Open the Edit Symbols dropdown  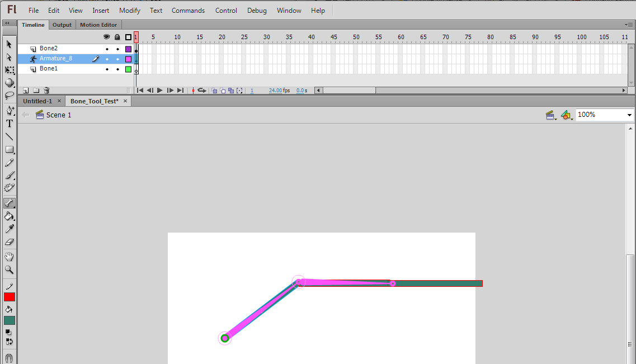567,116
